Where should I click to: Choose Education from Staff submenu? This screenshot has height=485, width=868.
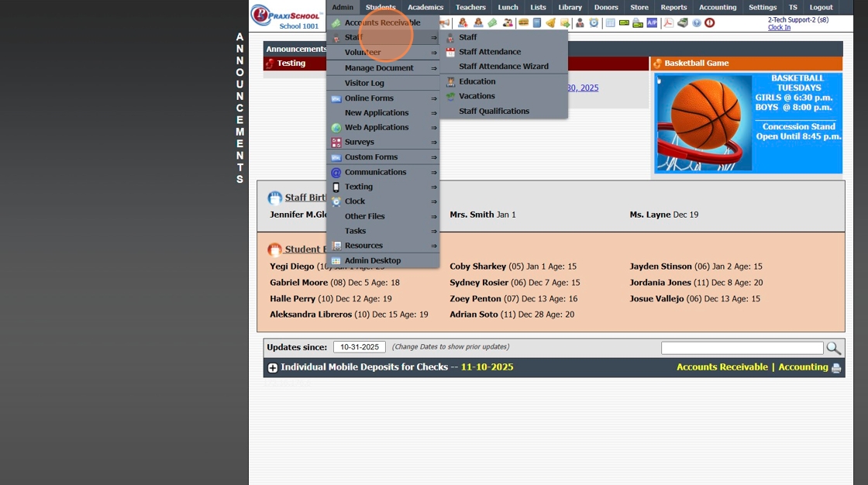pos(504,81)
